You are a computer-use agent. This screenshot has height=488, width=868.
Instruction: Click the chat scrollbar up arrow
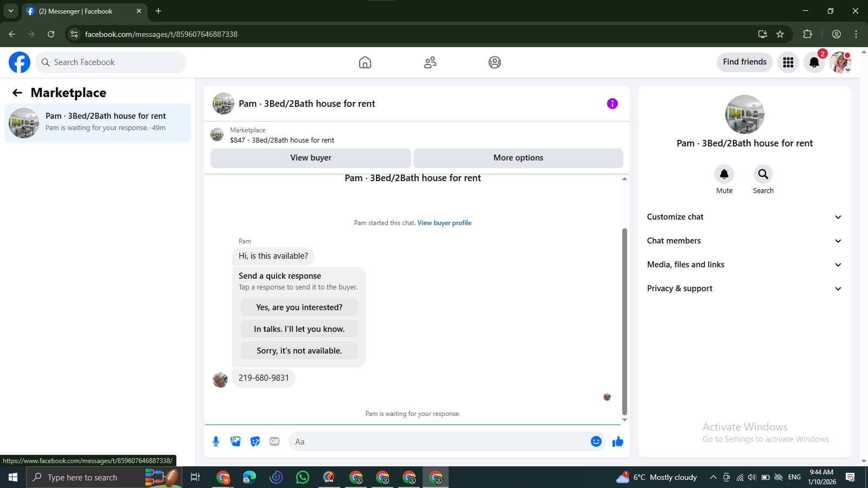point(624,178)
